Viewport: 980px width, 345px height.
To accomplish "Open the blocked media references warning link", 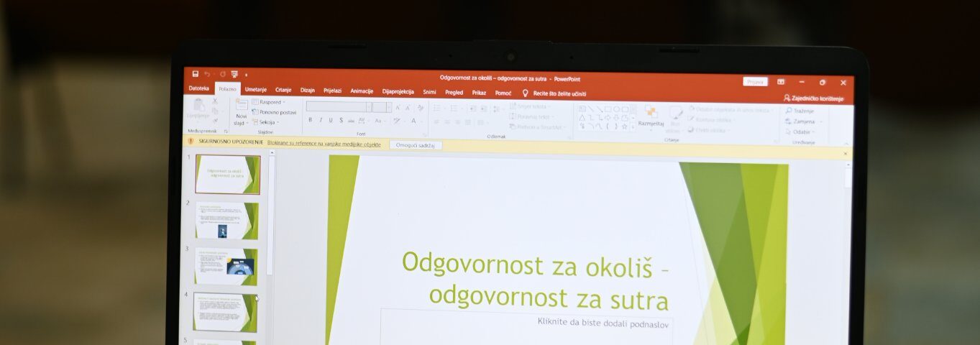I will pos(324,144).
